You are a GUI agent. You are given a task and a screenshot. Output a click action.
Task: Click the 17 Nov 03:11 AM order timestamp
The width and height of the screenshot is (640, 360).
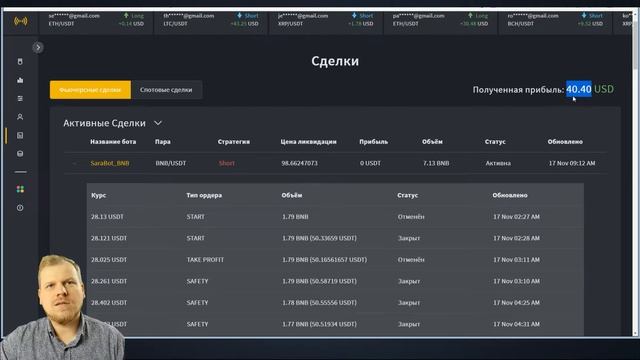(516, 260)
